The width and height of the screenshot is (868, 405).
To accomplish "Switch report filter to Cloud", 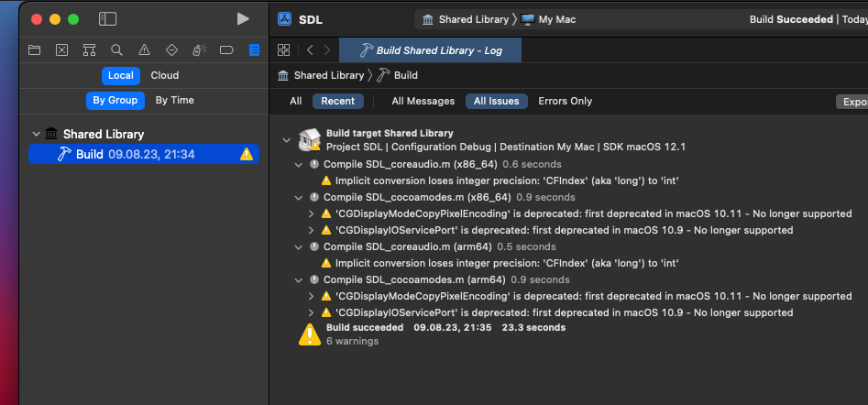I will coord(165,76).
